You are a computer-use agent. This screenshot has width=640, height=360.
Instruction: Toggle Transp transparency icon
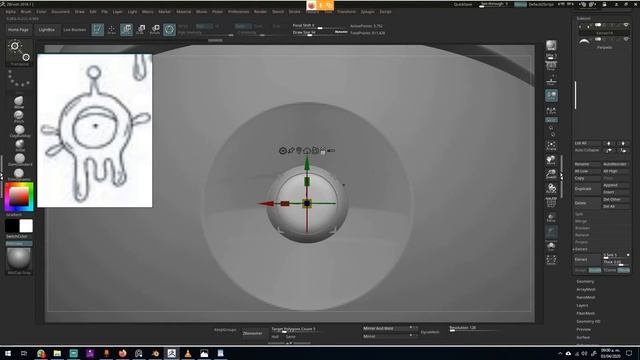tap(551, 218)
